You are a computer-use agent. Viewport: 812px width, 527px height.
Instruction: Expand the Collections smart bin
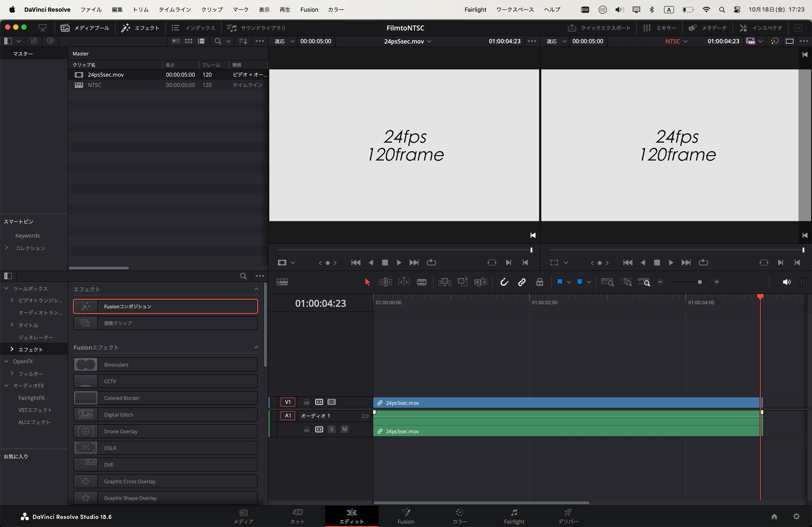point(7,248)
